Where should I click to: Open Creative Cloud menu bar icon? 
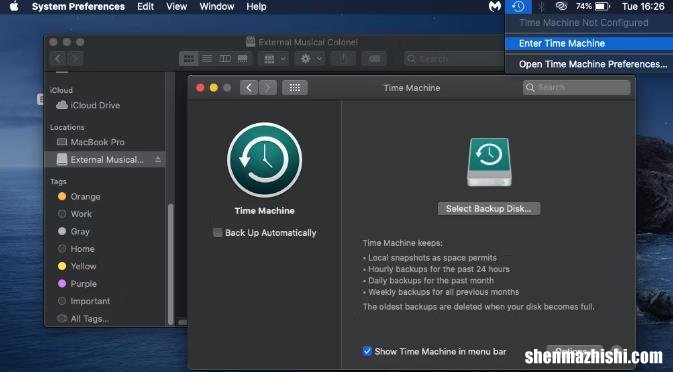[561, 6]
